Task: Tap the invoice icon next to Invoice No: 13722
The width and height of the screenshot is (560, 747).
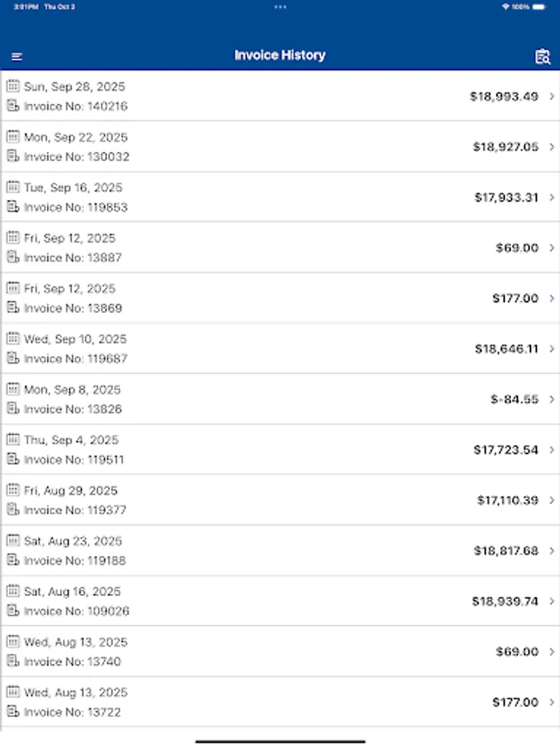Action: (12, 712)
